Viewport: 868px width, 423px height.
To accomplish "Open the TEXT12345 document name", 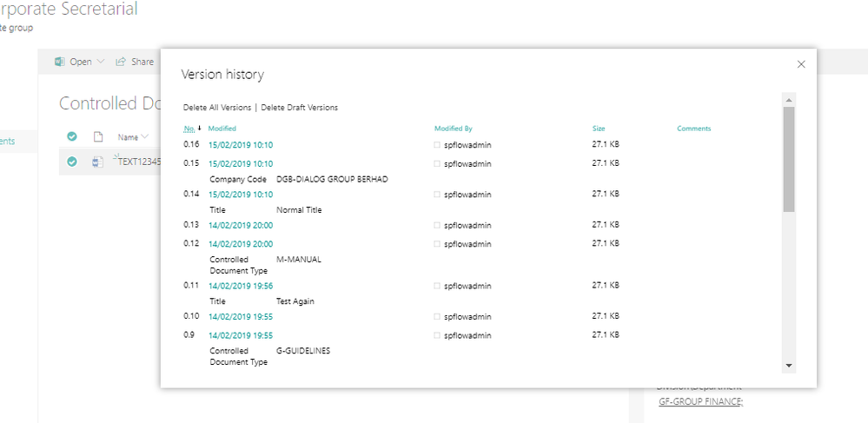I will [x=140, y=162].
